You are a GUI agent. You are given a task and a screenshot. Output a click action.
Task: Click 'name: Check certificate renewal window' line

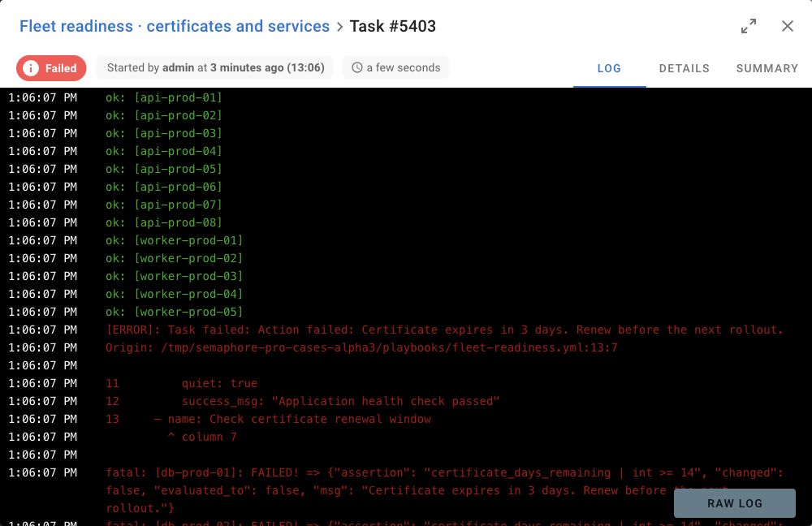click(x=268, y=419)
